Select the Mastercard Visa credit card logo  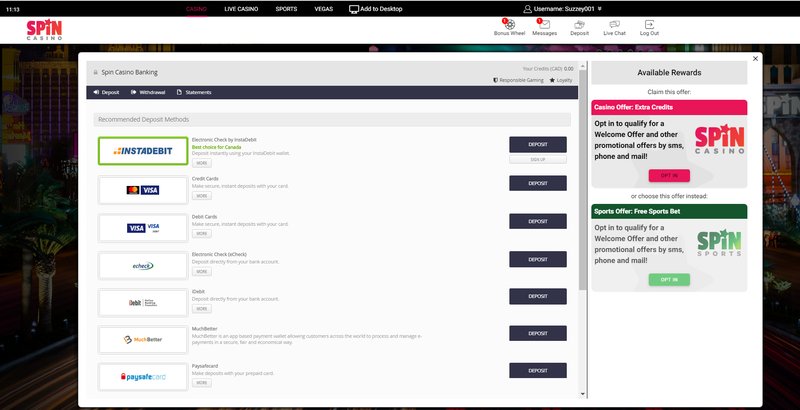point(143,190)
